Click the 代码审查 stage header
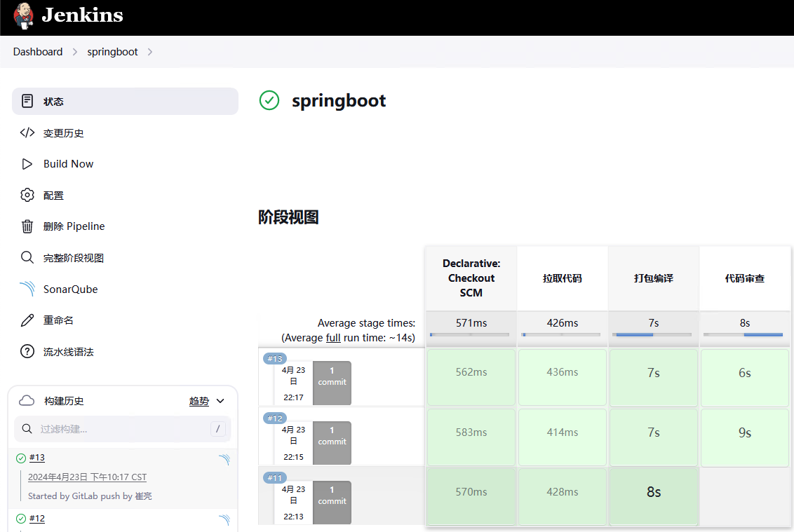This screenshot has width=794, height=532. tap(745, 278)
